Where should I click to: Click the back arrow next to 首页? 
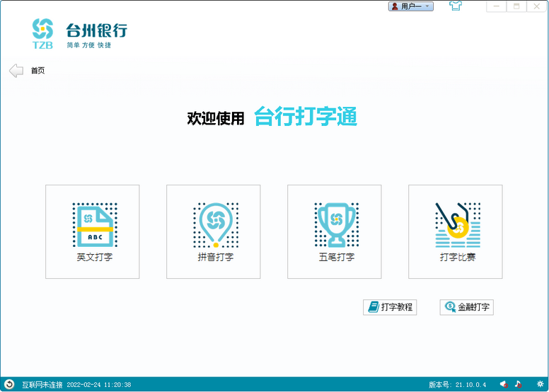pyautogui.click(x=16, y=71)
